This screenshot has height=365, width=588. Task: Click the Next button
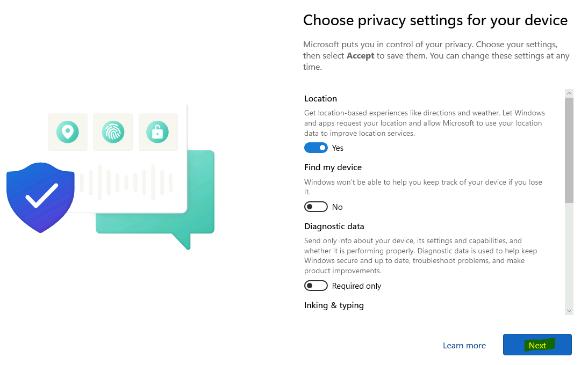[x=537, y=345]
